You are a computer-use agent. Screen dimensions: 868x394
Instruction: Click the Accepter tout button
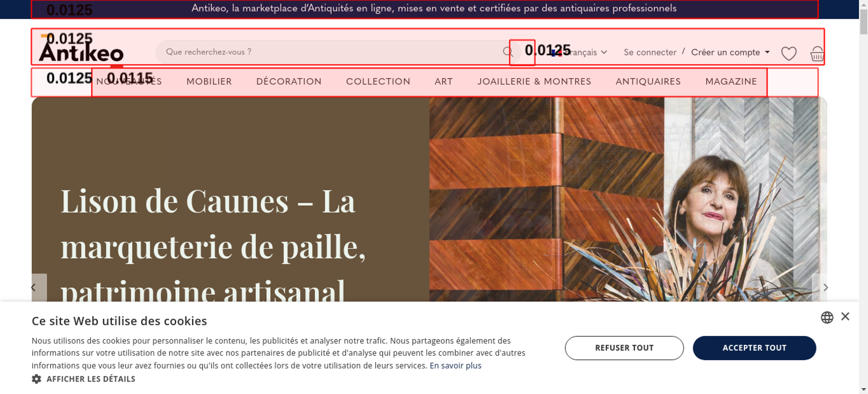[x=754, y=348]
